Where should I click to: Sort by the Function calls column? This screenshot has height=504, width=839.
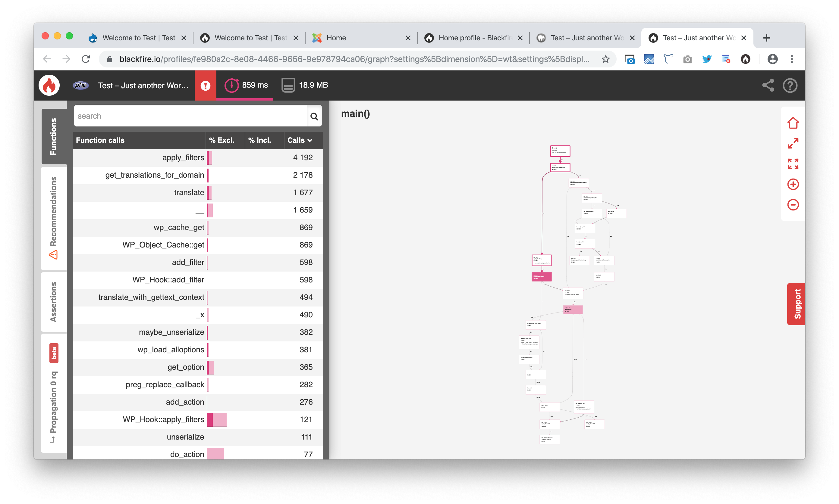(x=139, y=140)
